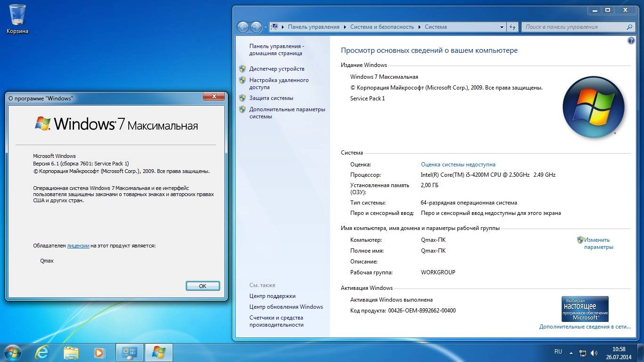The width and height of the screenshot is (644, 362).
Task: Open "Дополнительные параметры системы"
Action: tap(287, 113)
